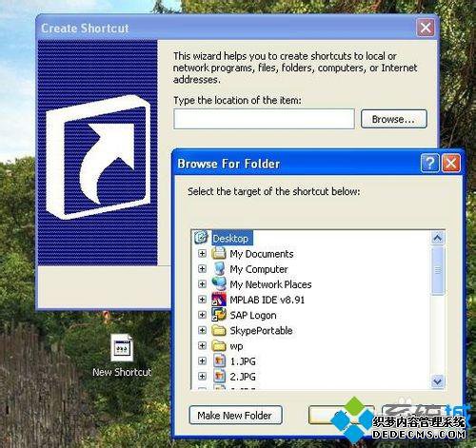Click the Browse... button
476x448 pixels.
[x=394, y=119]
